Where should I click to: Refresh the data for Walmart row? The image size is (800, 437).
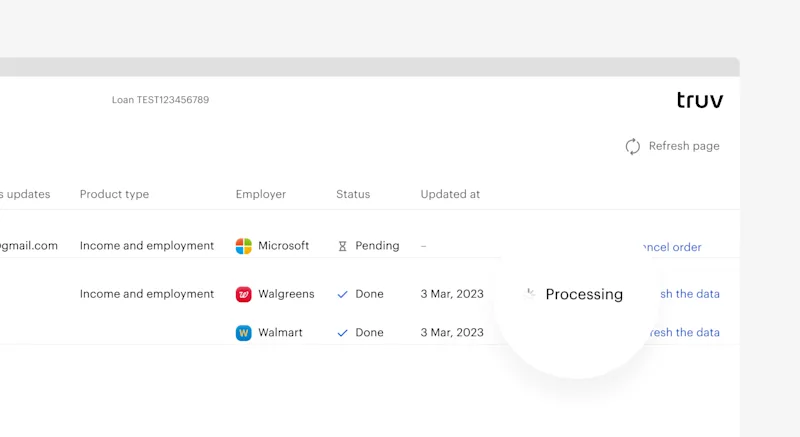coord(685,332)
